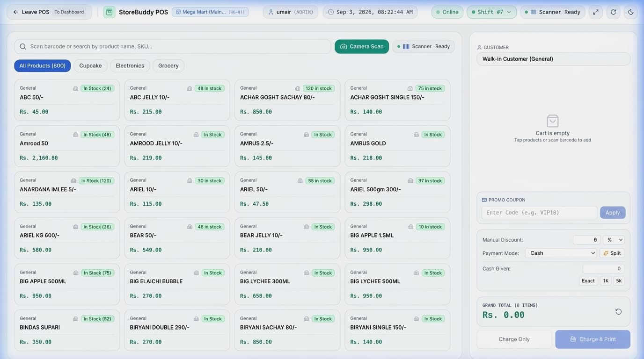Click the coupon icon beside PROMO COUPON

click(484, 200)
